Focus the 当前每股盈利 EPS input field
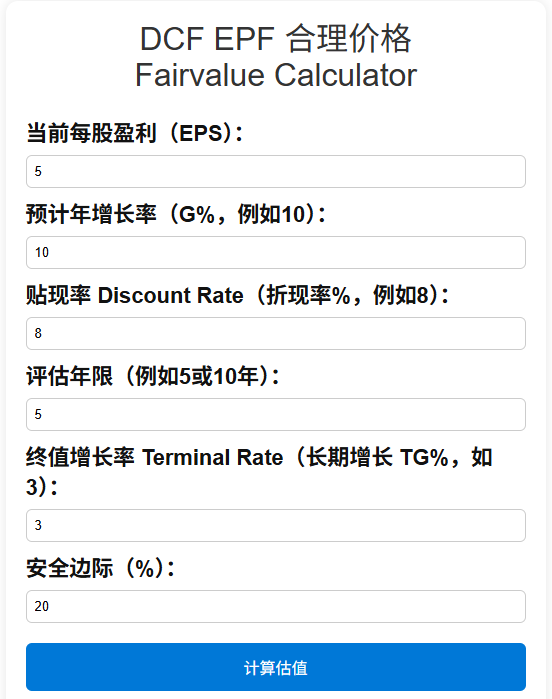 tap(276, 172)
